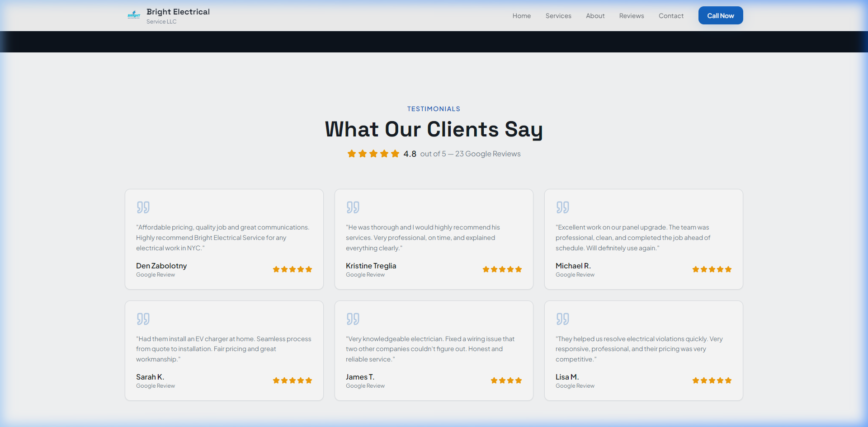This screenshot has width=868, height=427.
Task: Click the quote icon in Kristine Treglia's review
Action: coord(353,207)
